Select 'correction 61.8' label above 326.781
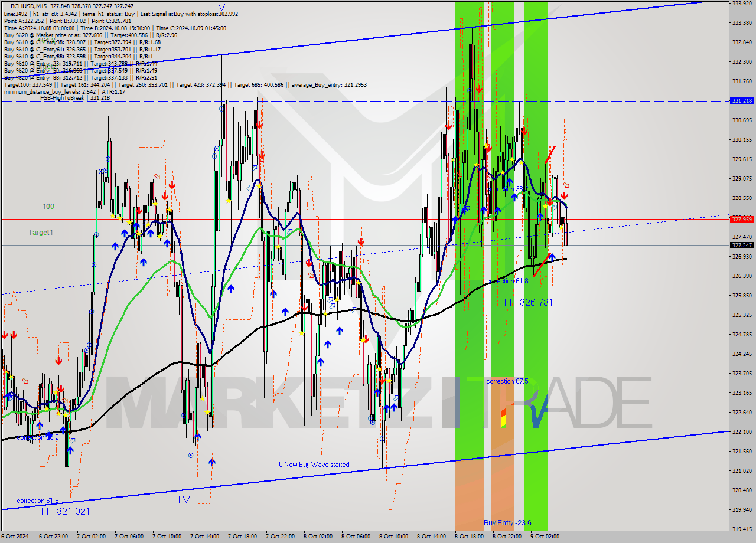This screenshot has width=756, height=543. [507, 281]
